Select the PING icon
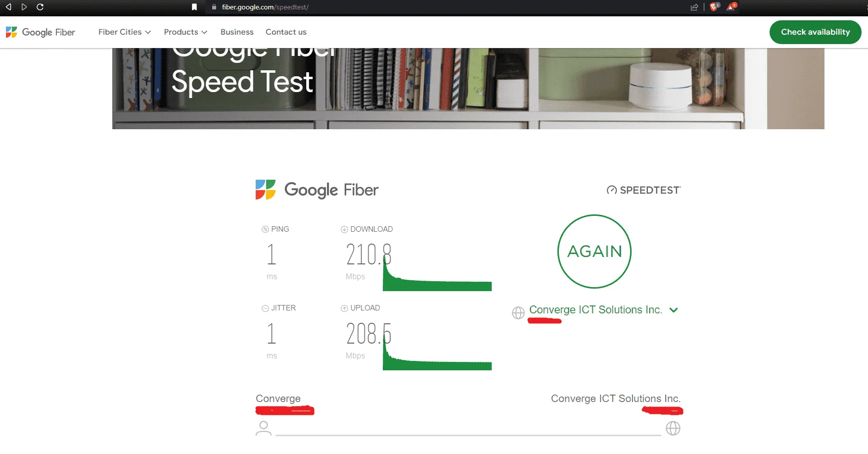Viewport: 868px width, 454px height. pyautogui.click(x=265, y=229)
